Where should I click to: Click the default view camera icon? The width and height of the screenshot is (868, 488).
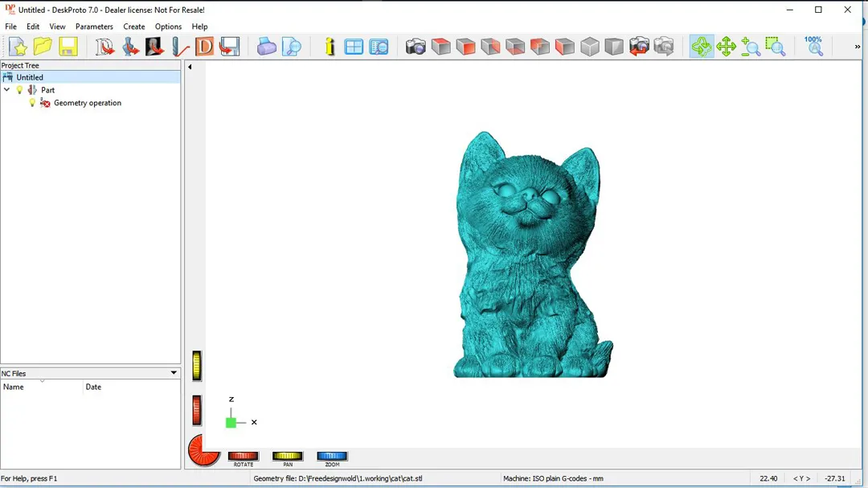point(416,47)
